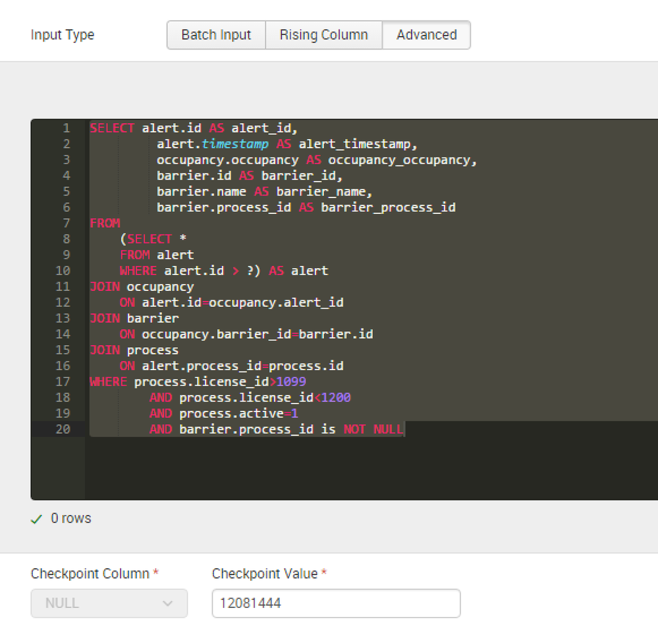This screenshot has width=658, height=644.
Task: Click the alert.timestamp keyword in line 2
Action: click(234, 144)
